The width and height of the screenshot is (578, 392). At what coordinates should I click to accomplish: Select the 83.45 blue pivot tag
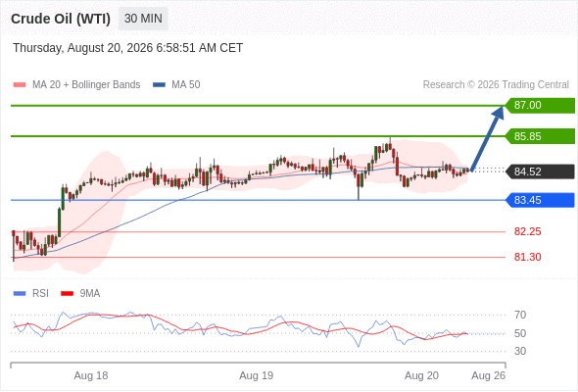[540, 200]
